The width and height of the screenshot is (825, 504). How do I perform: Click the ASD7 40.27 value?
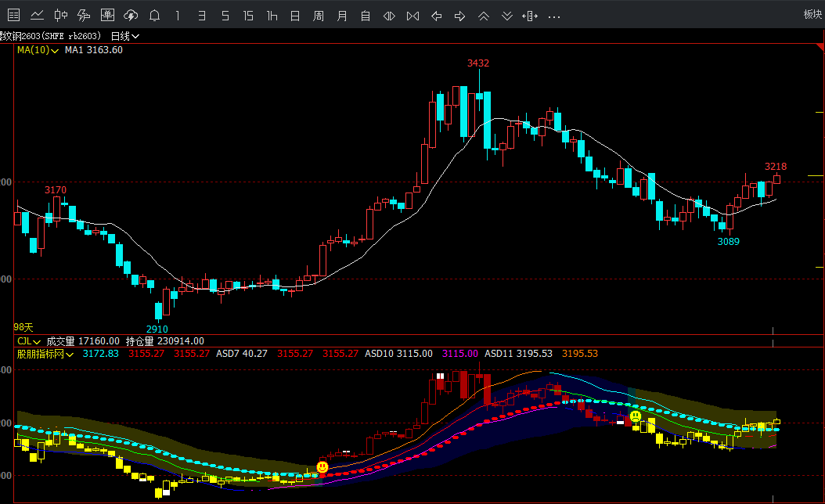click(242, 354)
